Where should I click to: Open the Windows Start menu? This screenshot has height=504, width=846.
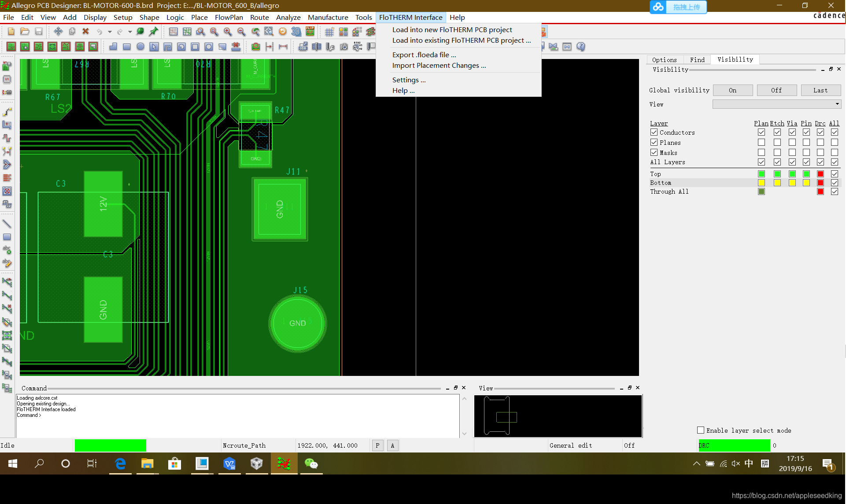tap(12, 464)
